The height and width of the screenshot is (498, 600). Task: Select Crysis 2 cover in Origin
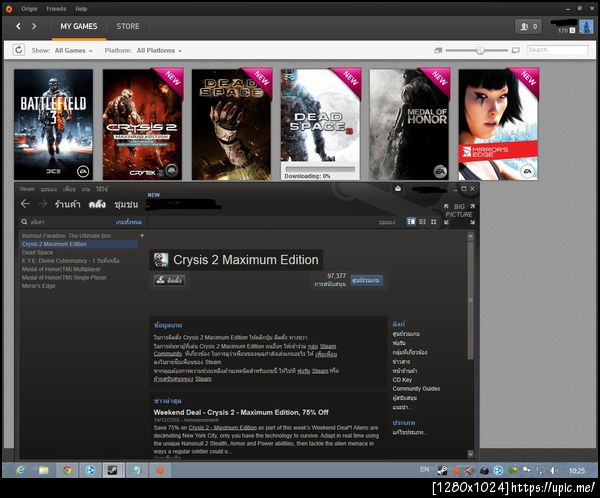pyautogui.click(x=142, y=124)
